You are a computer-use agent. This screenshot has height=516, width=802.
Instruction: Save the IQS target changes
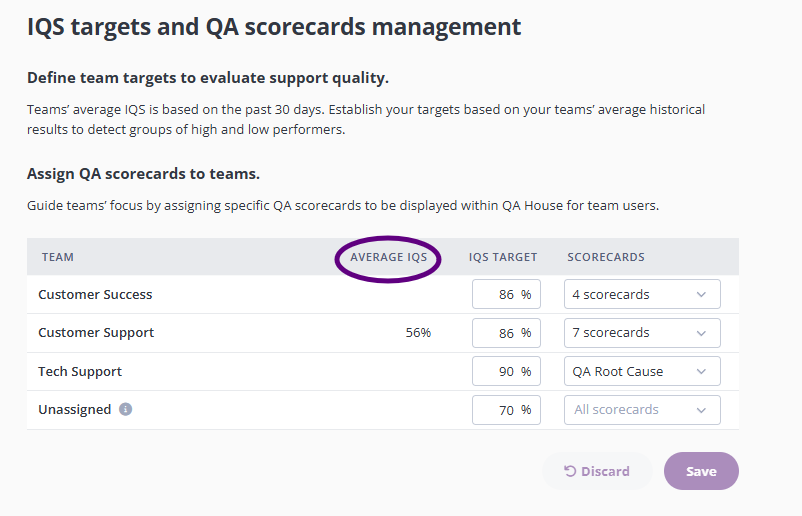point(701,471)
